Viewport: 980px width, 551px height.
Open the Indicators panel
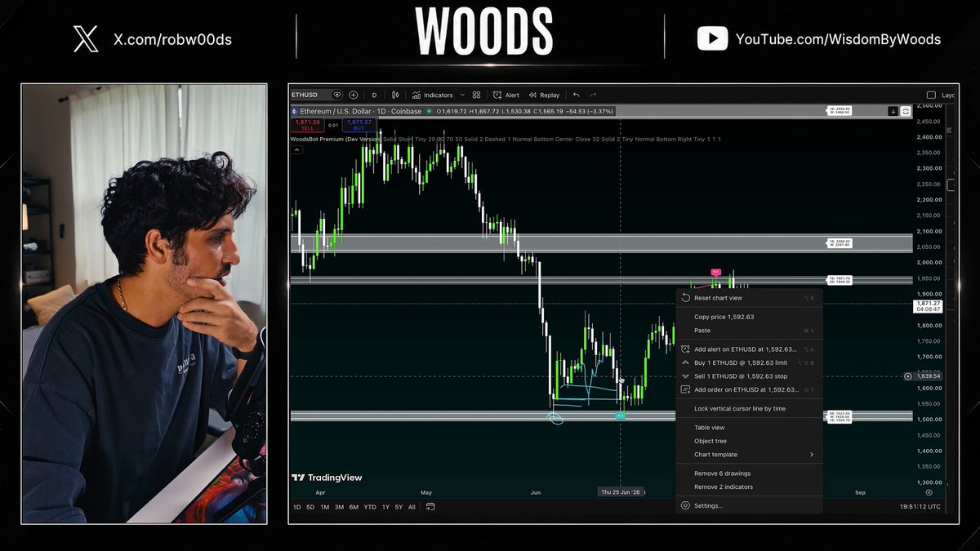tap(433, 95)
